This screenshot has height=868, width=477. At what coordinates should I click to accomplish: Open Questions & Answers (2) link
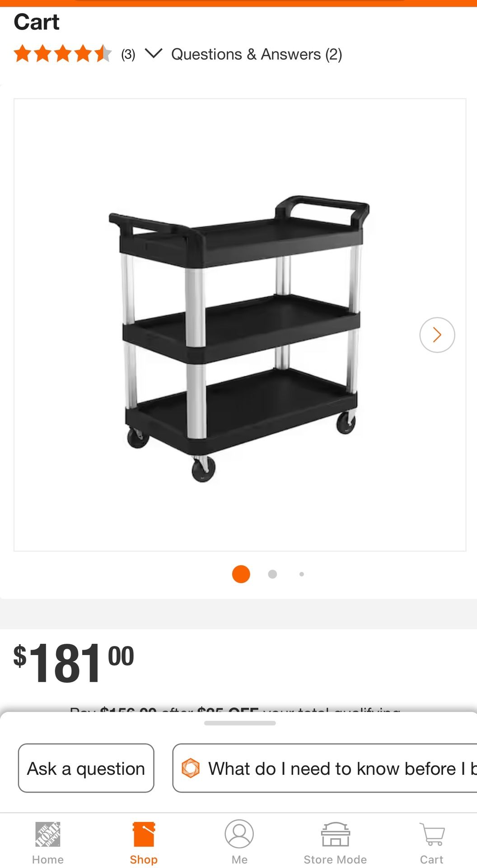(x=257, y=54)
